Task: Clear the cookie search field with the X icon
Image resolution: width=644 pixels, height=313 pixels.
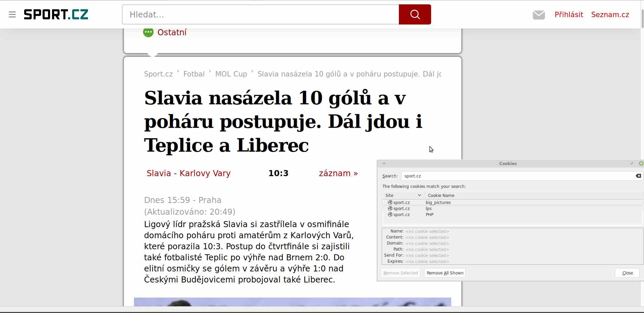Action: pos(638,176)
